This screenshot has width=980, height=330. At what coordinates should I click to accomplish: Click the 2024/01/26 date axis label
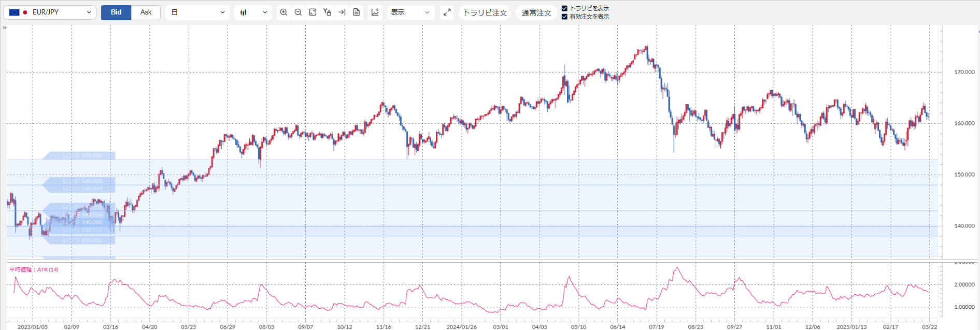point(462,327)
